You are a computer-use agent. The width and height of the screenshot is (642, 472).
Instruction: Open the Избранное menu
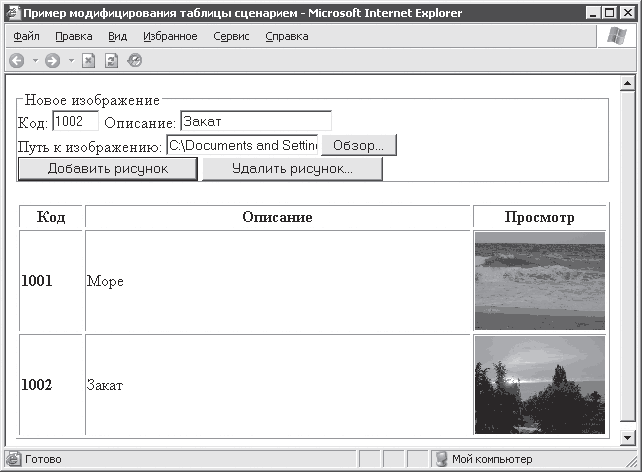click(x=170, y=36)
